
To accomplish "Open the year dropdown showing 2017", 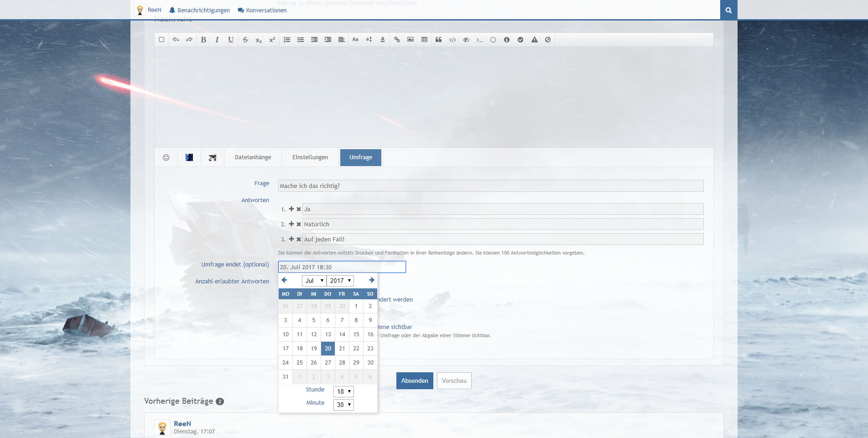I will tap(340, 281).
